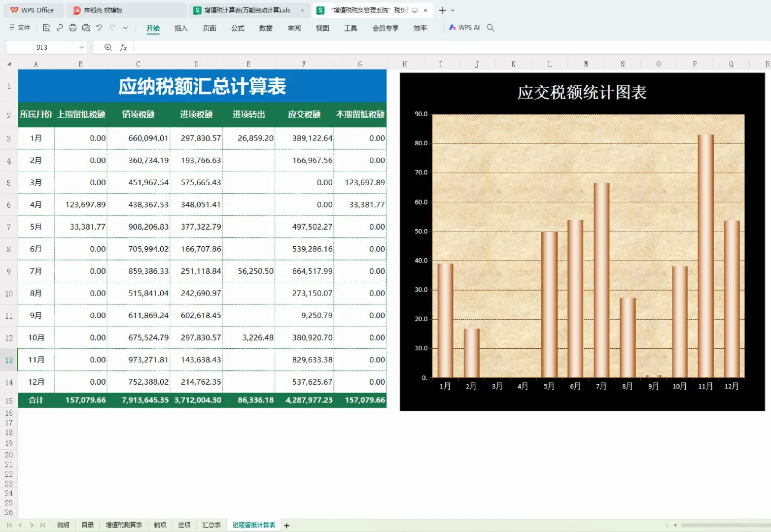This screenshot has width=771, height=532.
Task: Open the 文件 menu
Action: (x=22, y=27)
